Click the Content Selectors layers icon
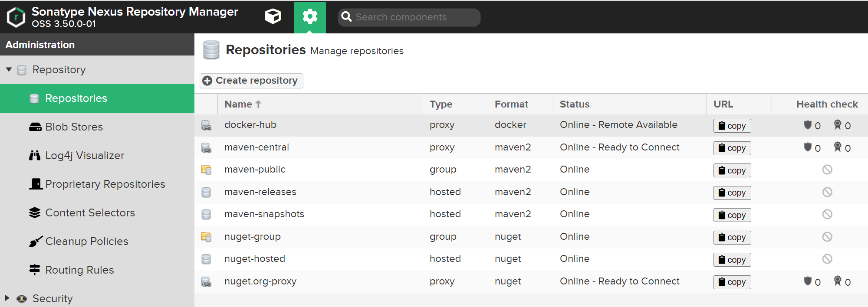 [x=35, y=212]
